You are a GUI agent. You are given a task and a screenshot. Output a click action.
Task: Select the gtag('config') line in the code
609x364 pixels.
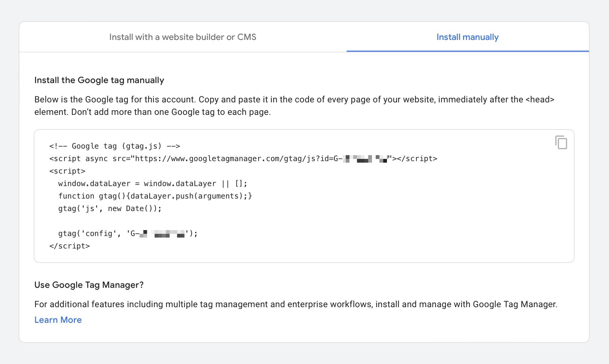(122, 233)
